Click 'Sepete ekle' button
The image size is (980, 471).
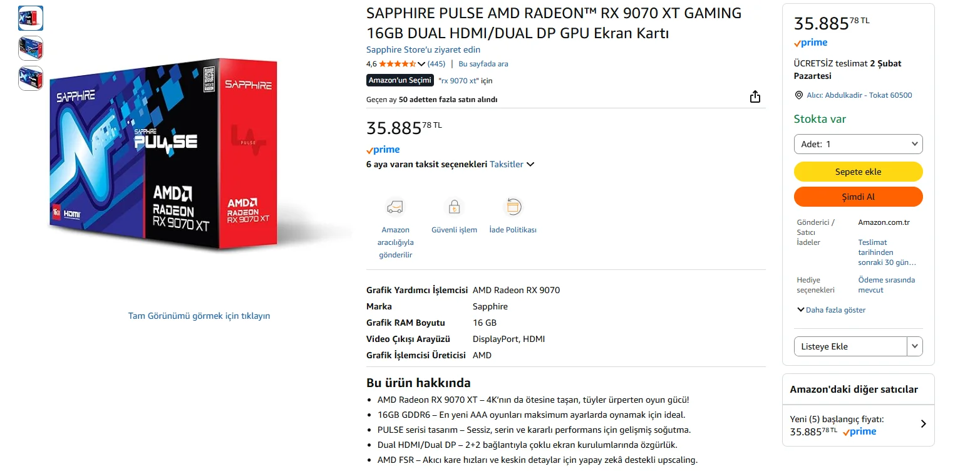858,171
